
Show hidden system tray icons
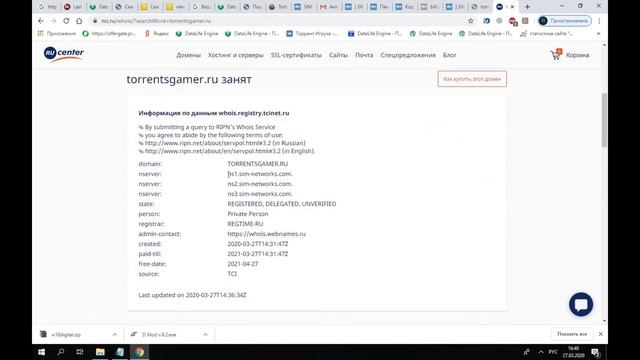[x=541, y=352]
